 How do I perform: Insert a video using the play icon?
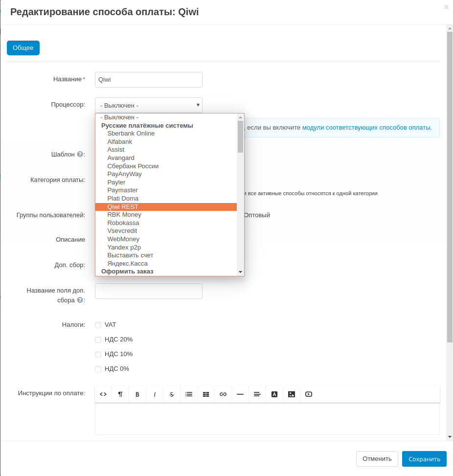309,394
